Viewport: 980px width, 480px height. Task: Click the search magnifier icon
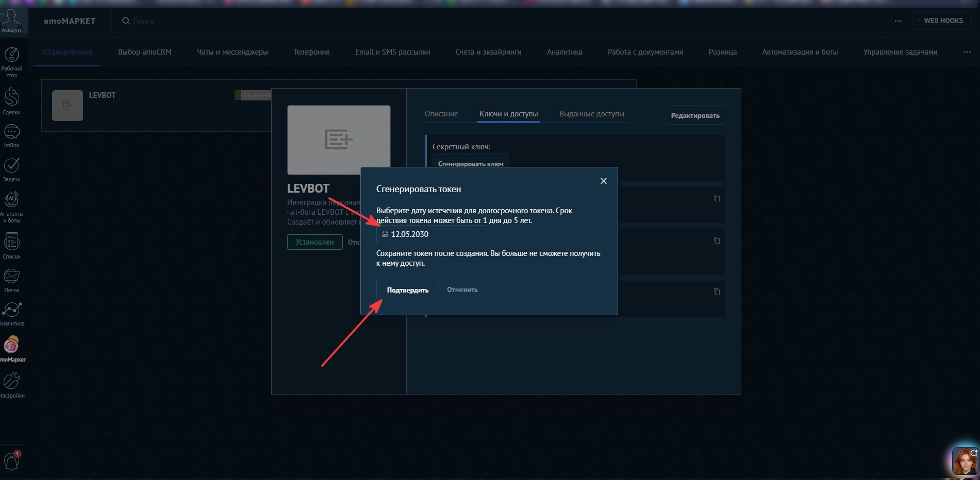[x=126, y=21]
